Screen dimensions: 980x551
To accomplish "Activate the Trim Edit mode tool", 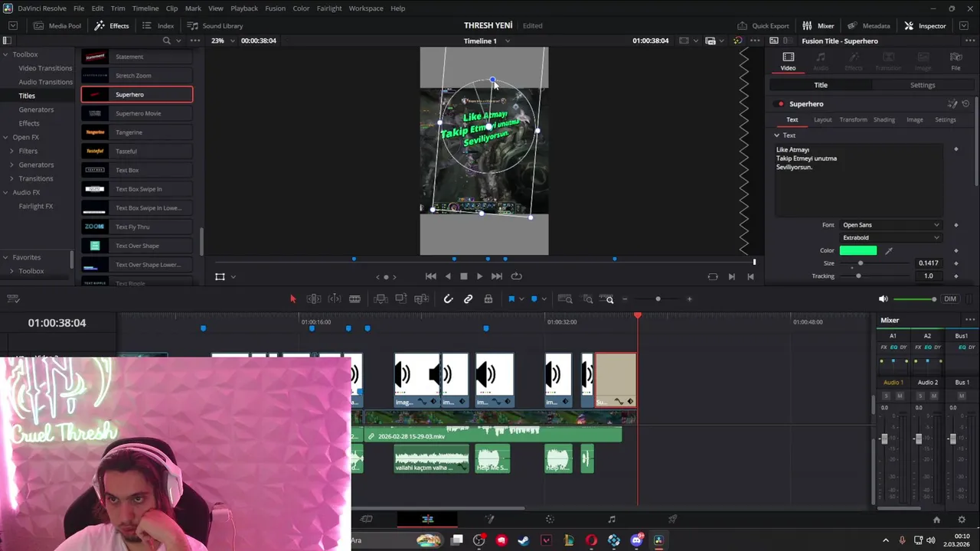I will (314, 298).
